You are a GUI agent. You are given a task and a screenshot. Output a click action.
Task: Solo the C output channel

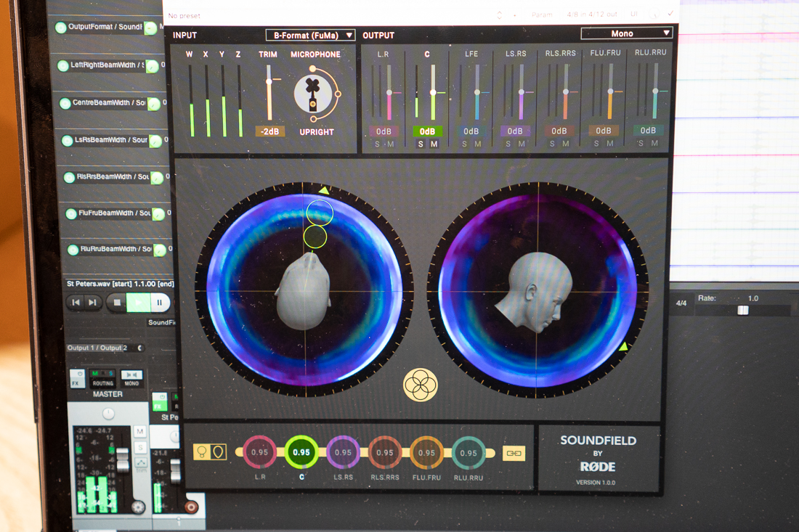tap(420, 144)
